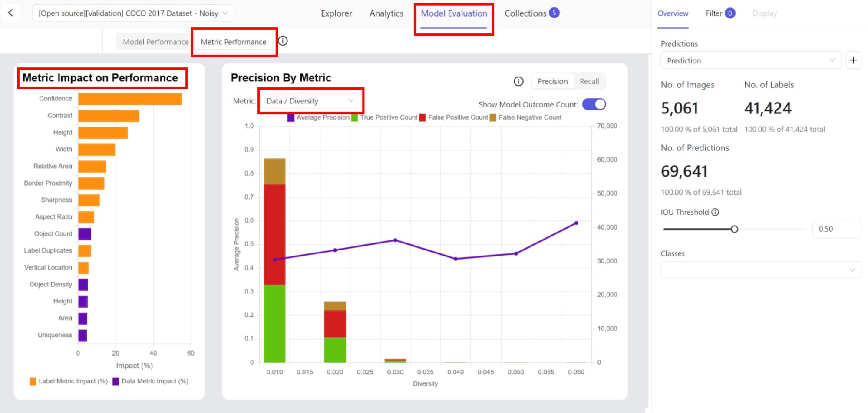The image size is (868, 413).
Task: Switch to the Analytics tab
Action: click(x=386, y=13)
